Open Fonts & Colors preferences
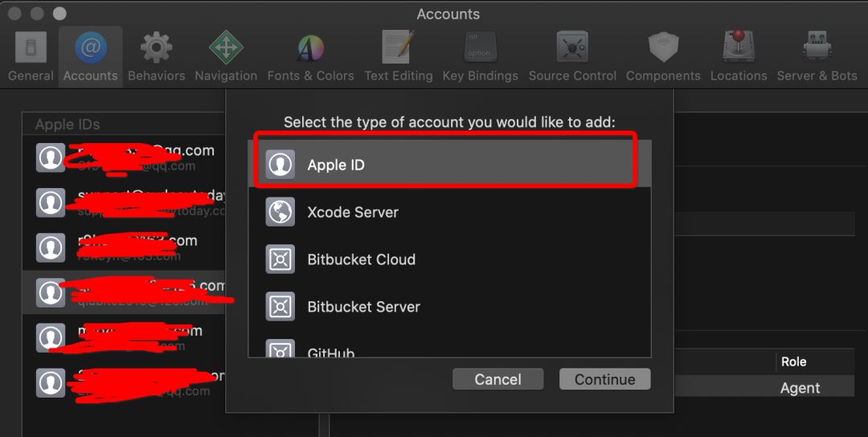This screenshot has width=868, height=437. point(310,57)
